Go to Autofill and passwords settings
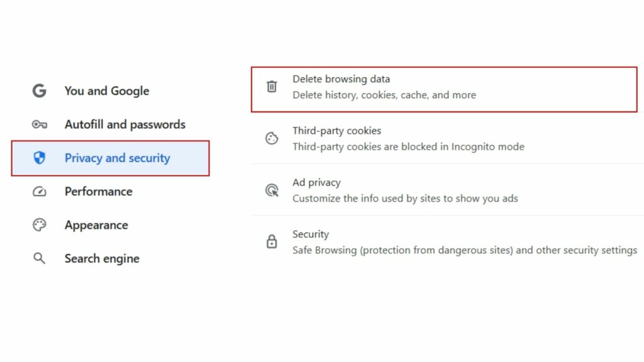 (125, 124)
